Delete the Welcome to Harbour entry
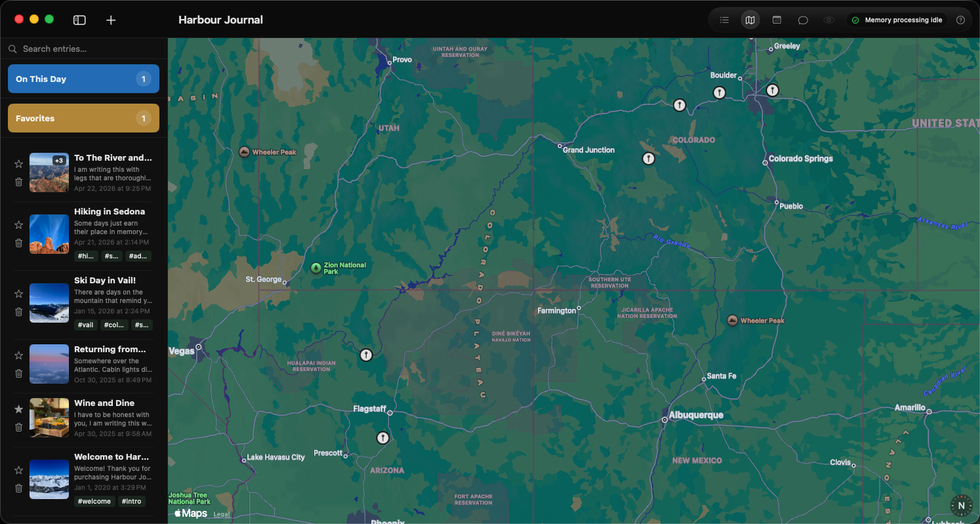980x524 pixels. point(18,488)
